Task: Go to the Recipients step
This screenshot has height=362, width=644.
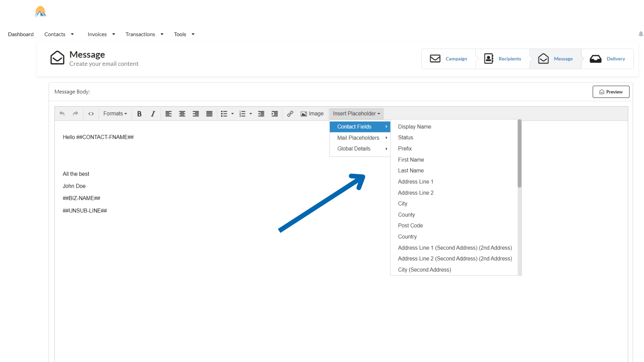Action: click(x=502, y=59)
